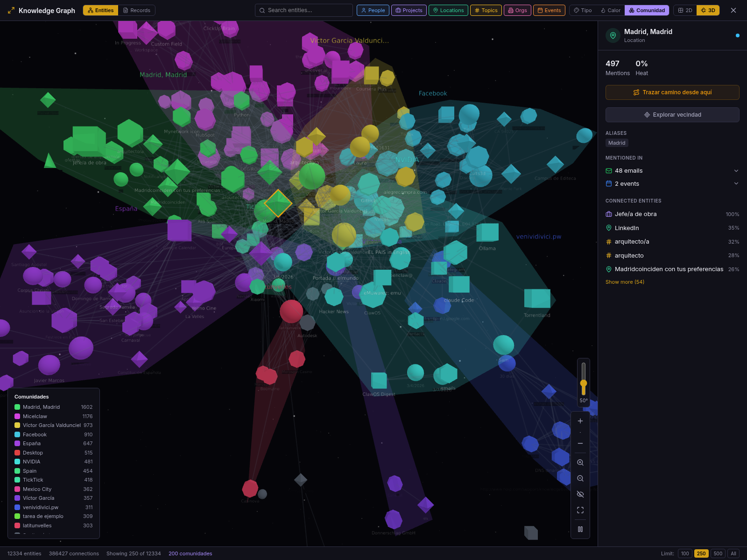Click the large red latitunvelles sphere node
The image size is (747, 560).
pos(291,311)
